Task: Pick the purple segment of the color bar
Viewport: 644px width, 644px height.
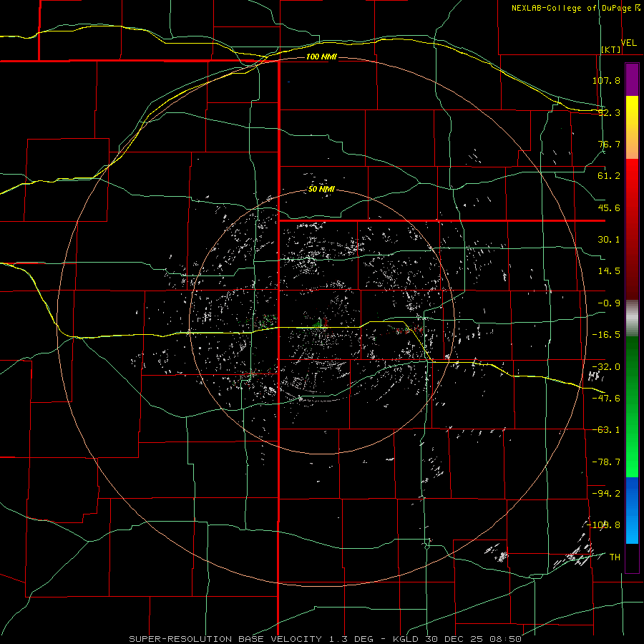Action: 632,79
